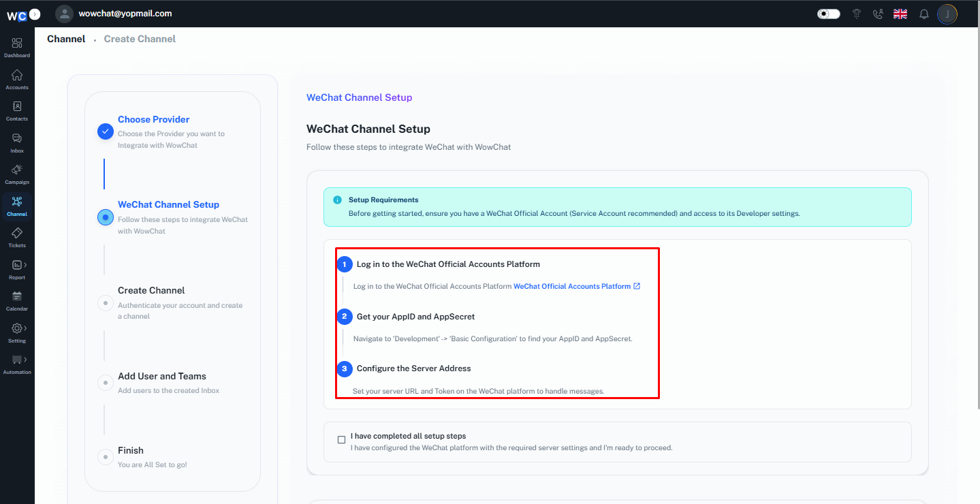The image size is (980, 504).
Task: Open the J profile avatar menu
Action: tap(947, 14)
